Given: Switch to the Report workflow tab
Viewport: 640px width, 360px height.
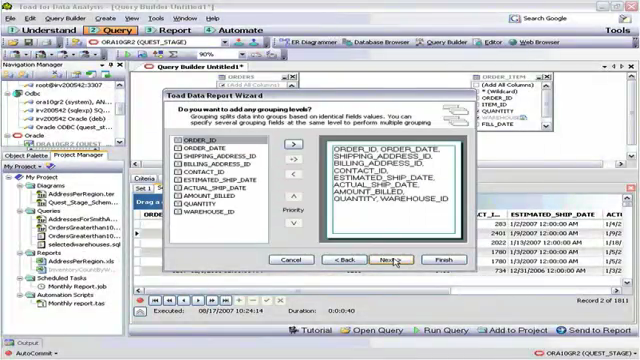Looking at the screenshot, I should 169,30.
